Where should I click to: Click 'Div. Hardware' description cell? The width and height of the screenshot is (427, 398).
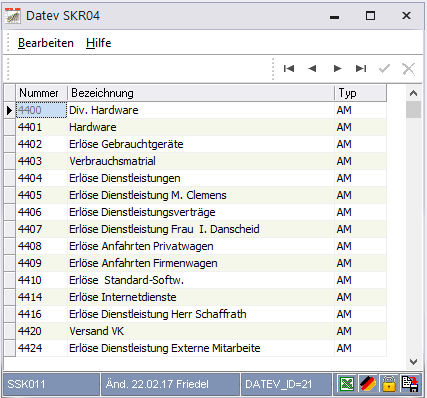[x=201, y=110]
